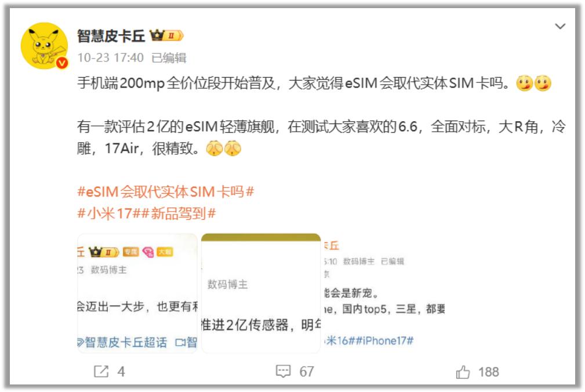Open middle image thumbnail about 2亿传感器
This screenshot has height=392, width=585.
(261, 293)
